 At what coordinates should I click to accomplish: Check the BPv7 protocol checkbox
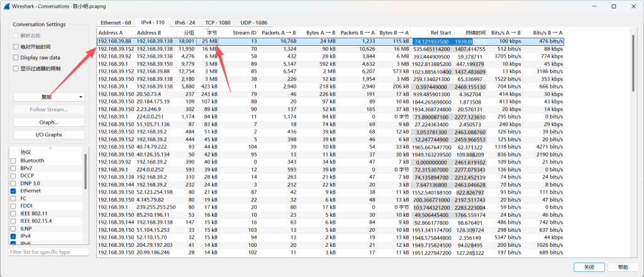tap(13, 168)
